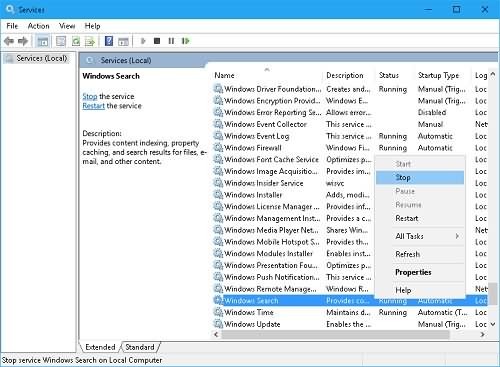This screenshot has width=500, height=367.
Task: Click the Export List toolbar icon
Action: coord(90,41)
